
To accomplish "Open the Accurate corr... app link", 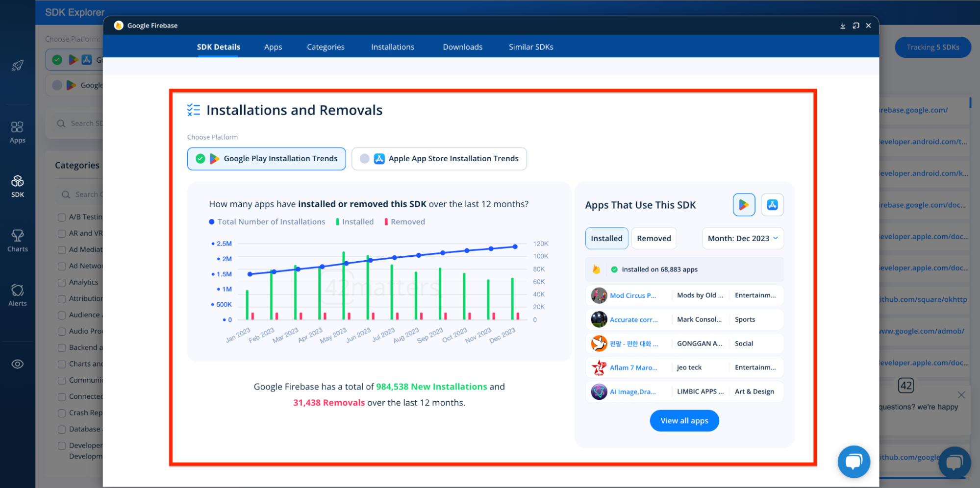I will point(634,319).
